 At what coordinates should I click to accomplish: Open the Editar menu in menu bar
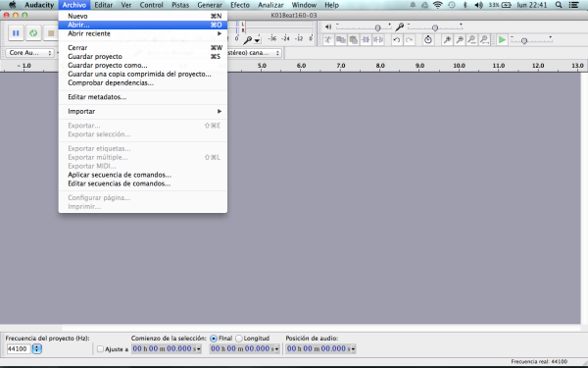(104, 5)
